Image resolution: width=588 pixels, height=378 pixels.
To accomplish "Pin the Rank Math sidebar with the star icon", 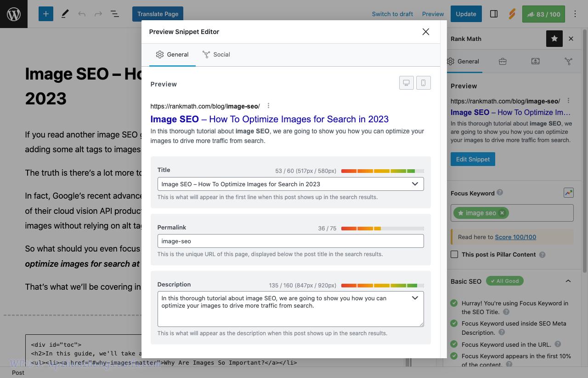I will [554, 39].
